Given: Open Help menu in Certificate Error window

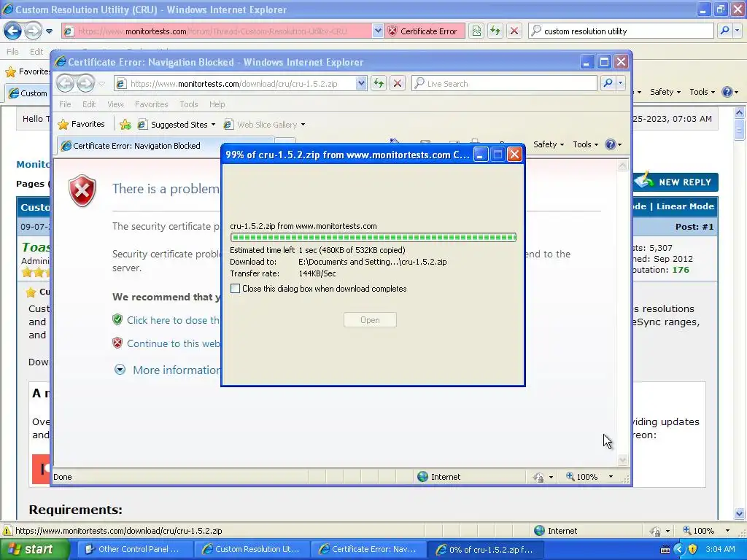Looking at the screenshot, I should tap(217, 104).
